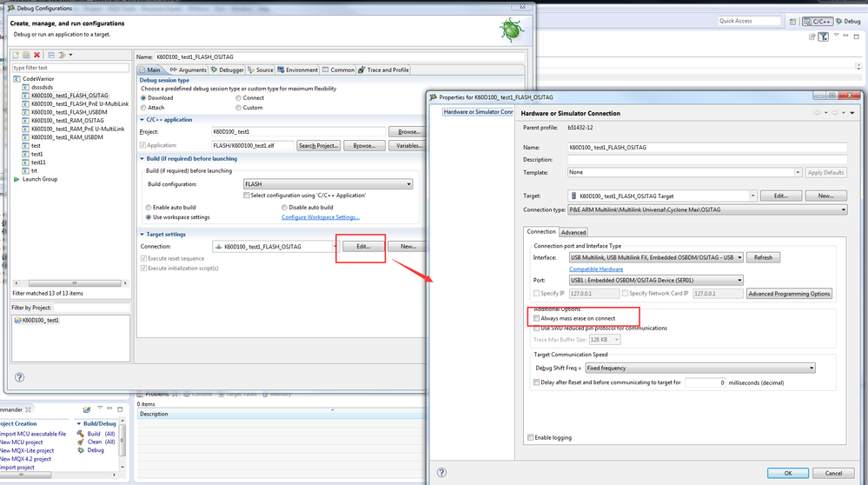Screen dimensions: 868x485
Task: Open the view menu triangle of top-right view
Action: click(836, 35)
